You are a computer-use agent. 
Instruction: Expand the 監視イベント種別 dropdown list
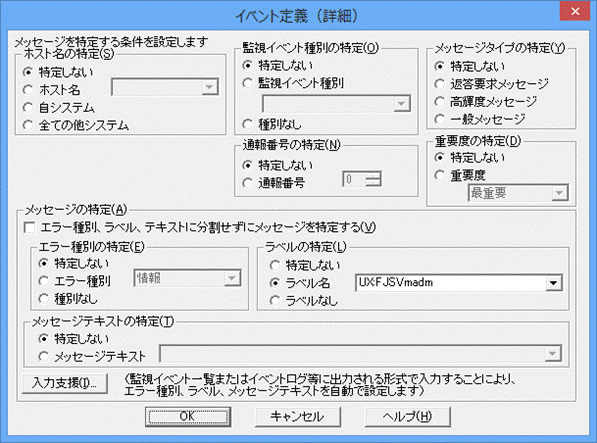(401, 104)
